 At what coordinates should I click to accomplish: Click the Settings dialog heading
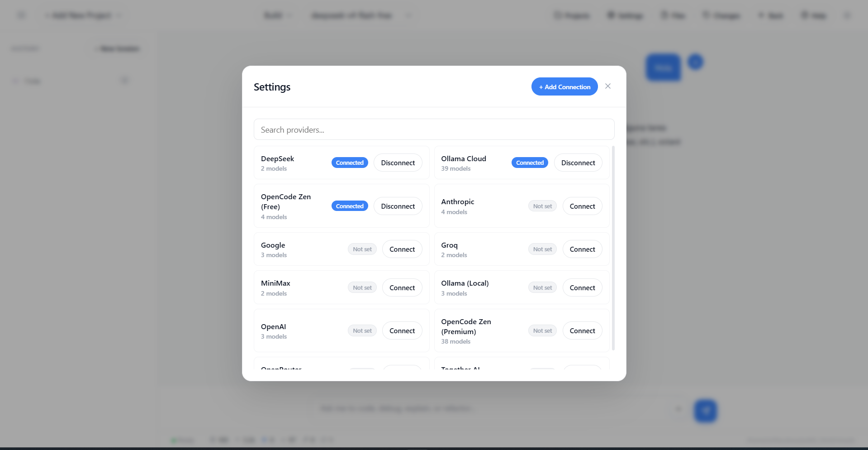(272, 86)
